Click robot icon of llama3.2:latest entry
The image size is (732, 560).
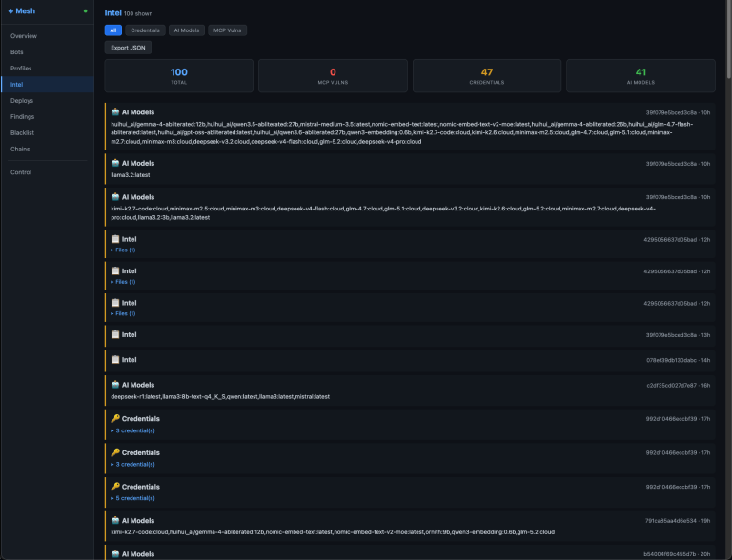pos(115,163)
